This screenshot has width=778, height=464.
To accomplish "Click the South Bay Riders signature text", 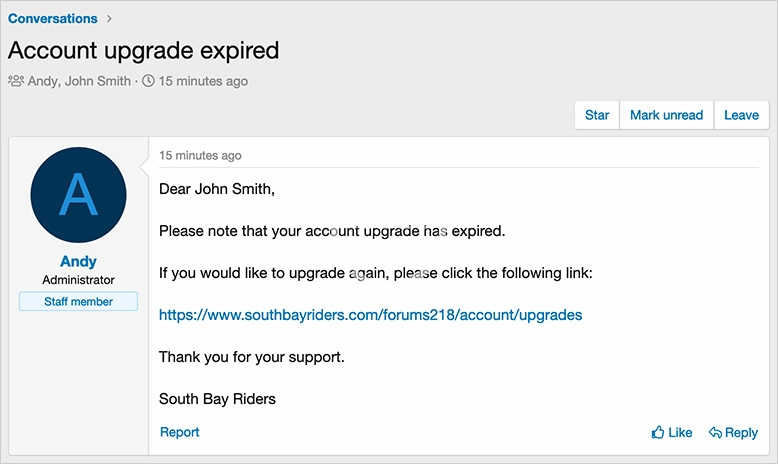I will [217, 399].
